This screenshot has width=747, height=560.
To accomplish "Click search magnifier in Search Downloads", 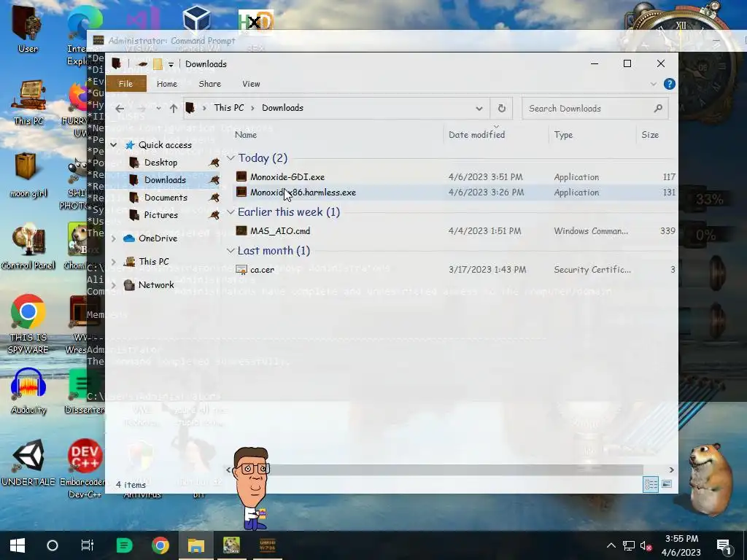I will [x=658, y=109].
